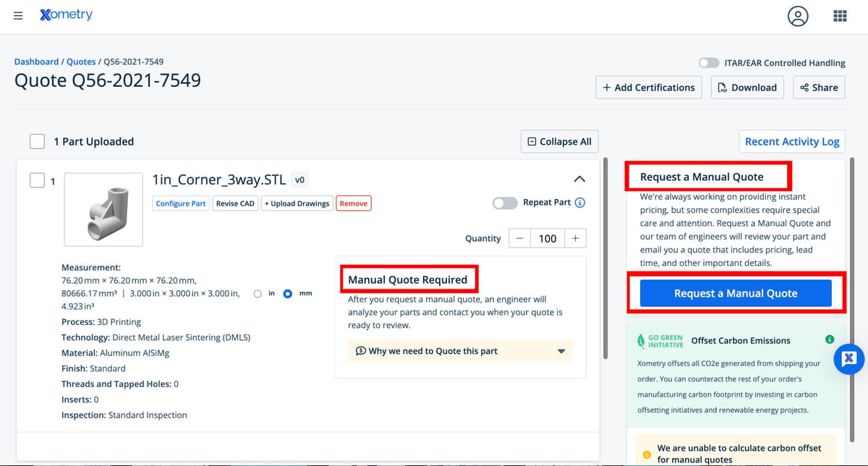Enable the Repeat Part toggle
The image size is (868, 466).
(x=505, y=203)
